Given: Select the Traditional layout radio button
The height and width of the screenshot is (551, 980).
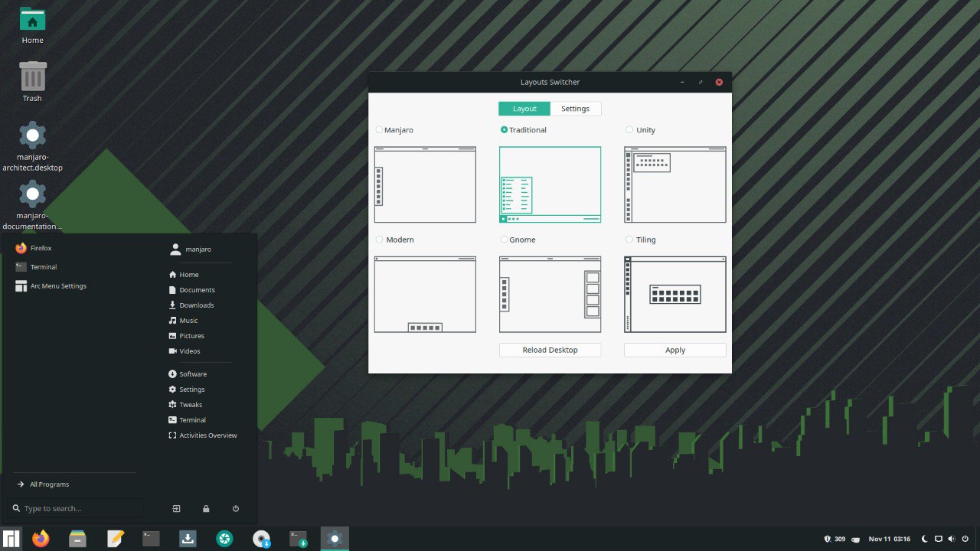Looking at the screenshot, I should [x=504, y=130].
